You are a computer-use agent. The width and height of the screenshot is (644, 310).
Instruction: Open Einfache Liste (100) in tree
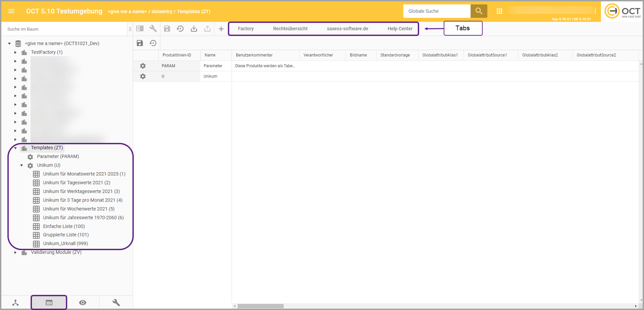tap(64, 226)
